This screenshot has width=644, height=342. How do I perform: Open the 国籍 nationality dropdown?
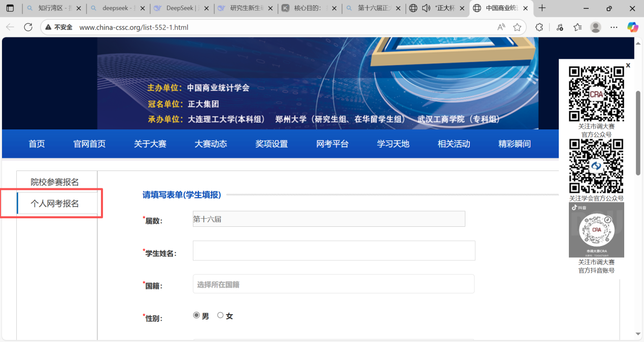point(333,284)
